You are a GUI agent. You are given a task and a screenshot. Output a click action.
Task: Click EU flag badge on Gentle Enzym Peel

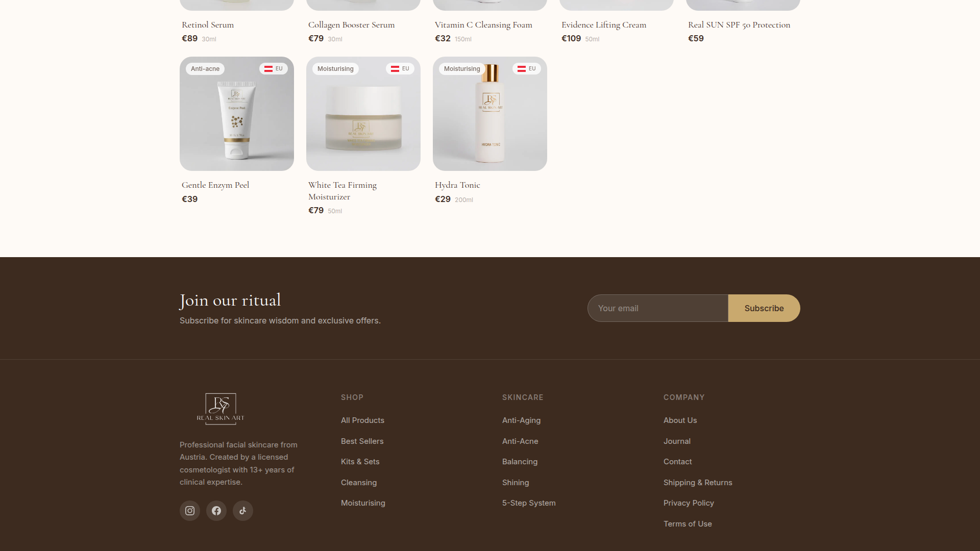click(x=274, y=69)
